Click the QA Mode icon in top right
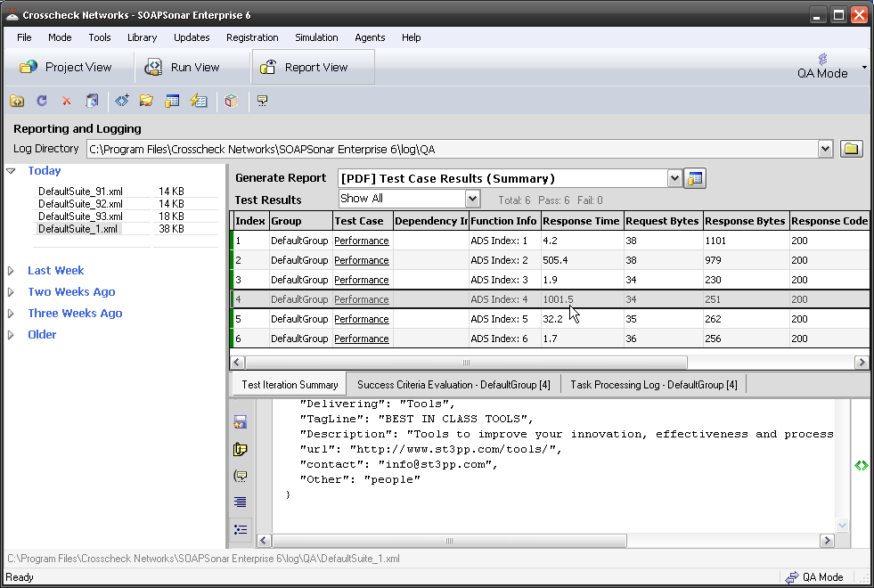Viewport: 874px width, 588px height. 822,66
